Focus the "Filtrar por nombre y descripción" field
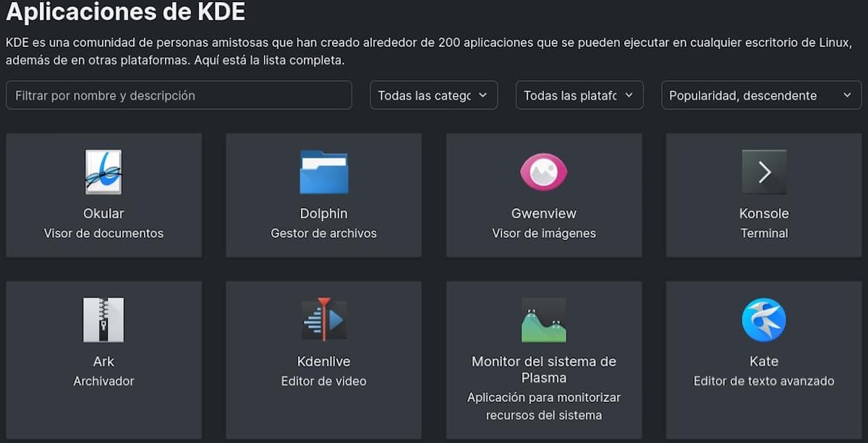 click(x=179, y=95)
